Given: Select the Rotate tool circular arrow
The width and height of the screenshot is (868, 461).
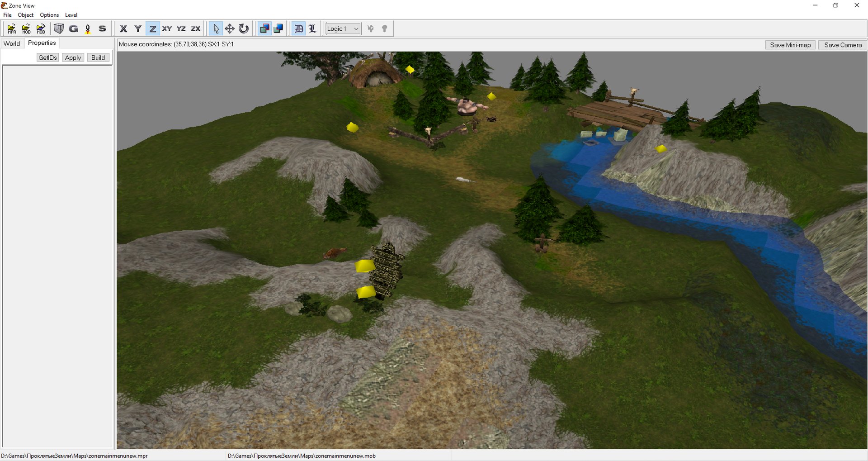Looking at the screenshot, I should click(x=244, y=29).
